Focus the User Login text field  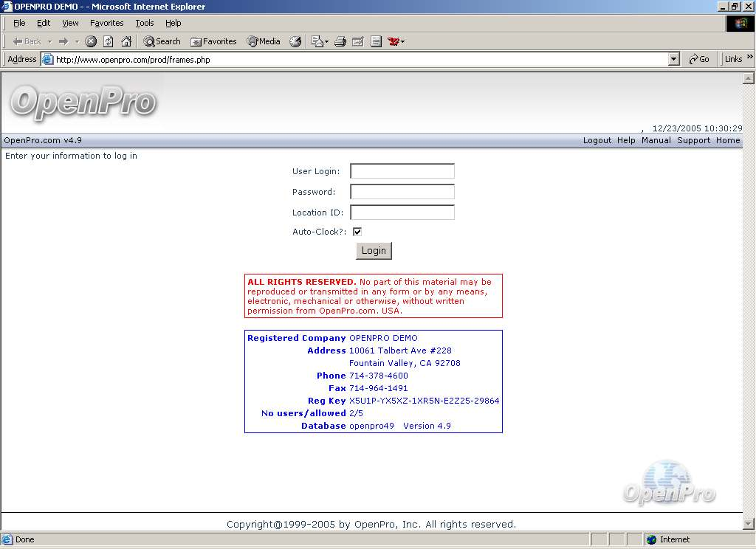402,171
